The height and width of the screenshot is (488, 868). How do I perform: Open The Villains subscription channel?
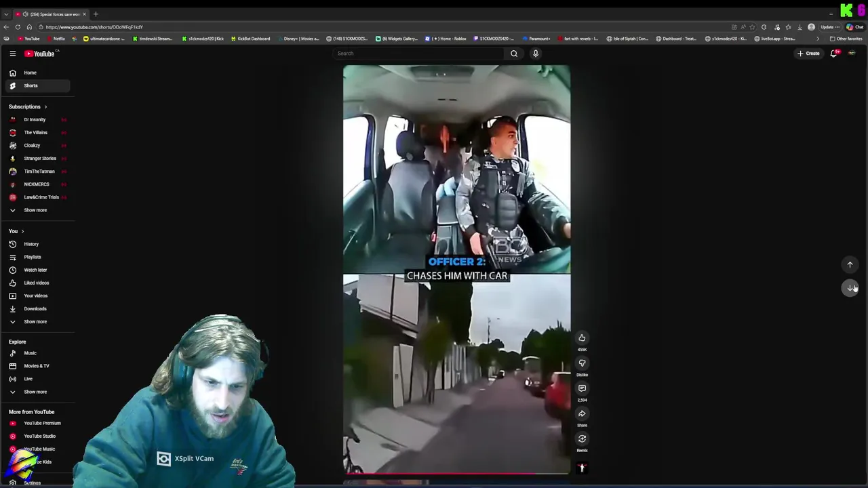35,132
